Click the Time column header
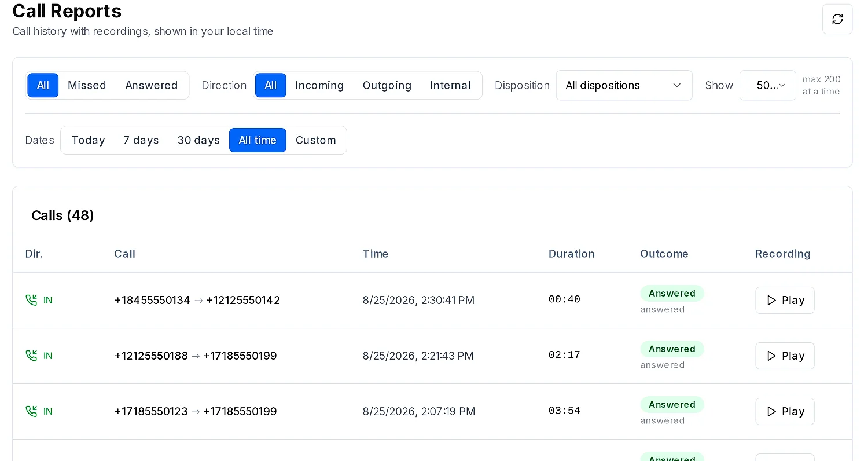The height and width of the screenshot is (461, 868). [375, 254]
